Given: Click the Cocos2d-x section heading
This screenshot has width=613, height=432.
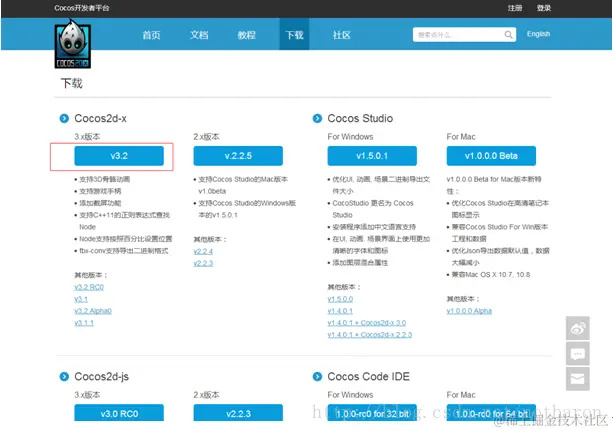Looking at the screenshot, I should [x=100, y=118].
